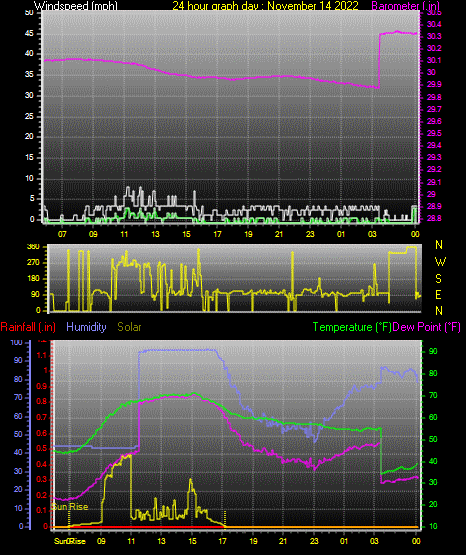Click the '270' wind direction axis value

tap(33, 263)
